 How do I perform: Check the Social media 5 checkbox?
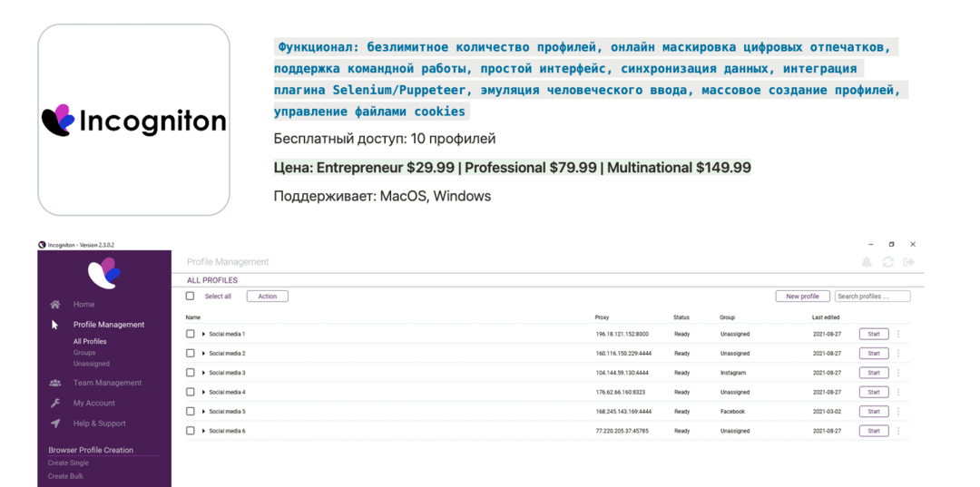point(190,412)
